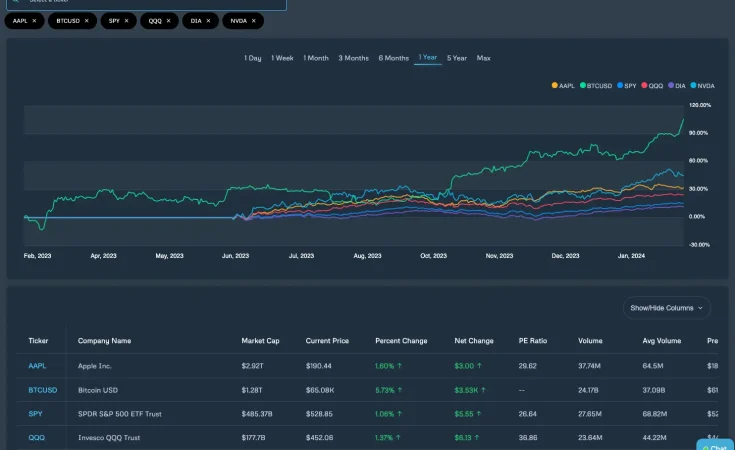Click the SPY legend color dot
The image size is (735, 450).
[621, 86]
